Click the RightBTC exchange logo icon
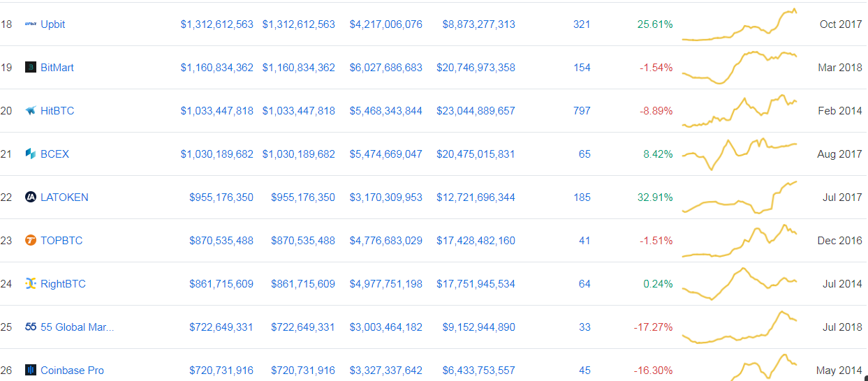Screen dimensions: 868x381 click(31, 284)
